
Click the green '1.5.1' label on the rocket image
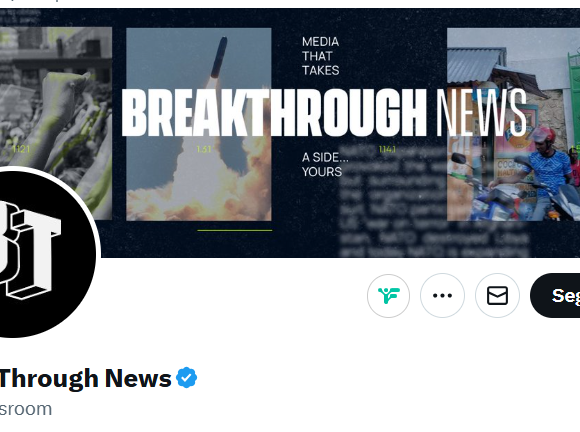tap(204, 149)
